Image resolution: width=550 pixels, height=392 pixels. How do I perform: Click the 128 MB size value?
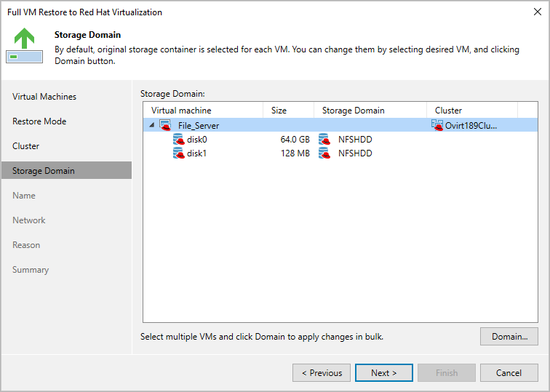[x=295, y=153]
